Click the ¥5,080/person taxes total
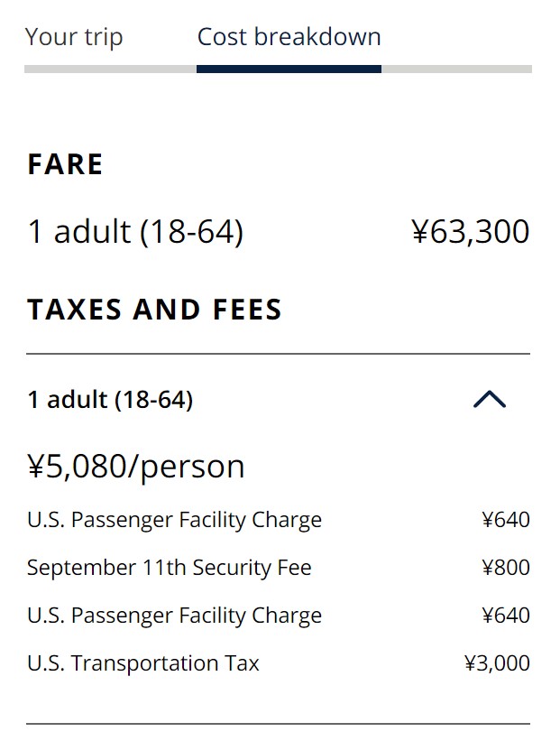 (136, 467)
